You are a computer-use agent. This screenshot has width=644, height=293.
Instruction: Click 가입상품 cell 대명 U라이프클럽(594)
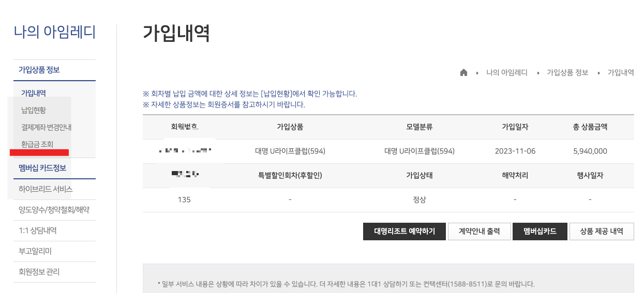pyautogui.click(x=290, y=151)
